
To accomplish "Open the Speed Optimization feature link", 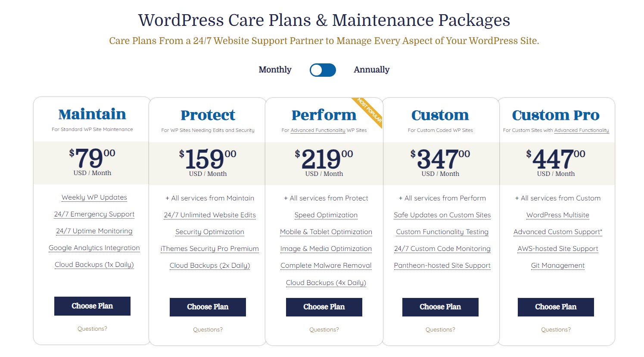I will click(326, 215).
